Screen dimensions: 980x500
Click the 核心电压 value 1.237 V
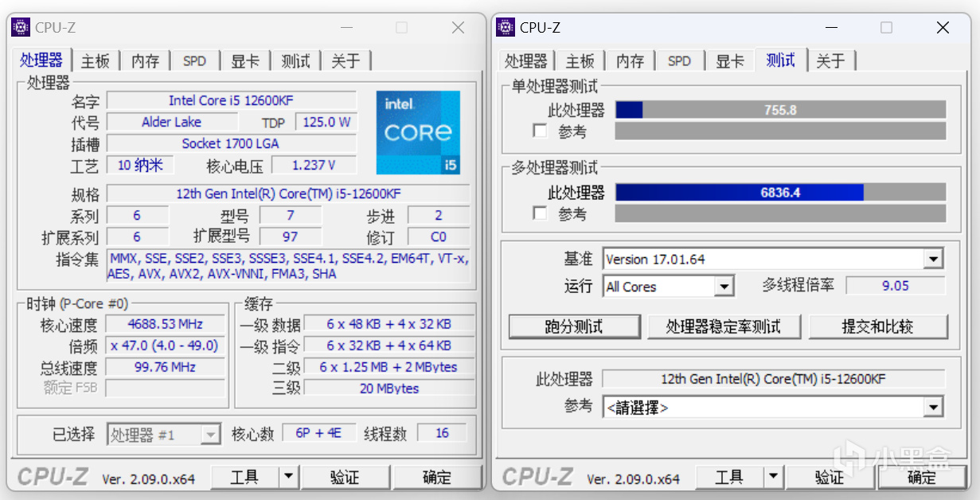(314, 165)
